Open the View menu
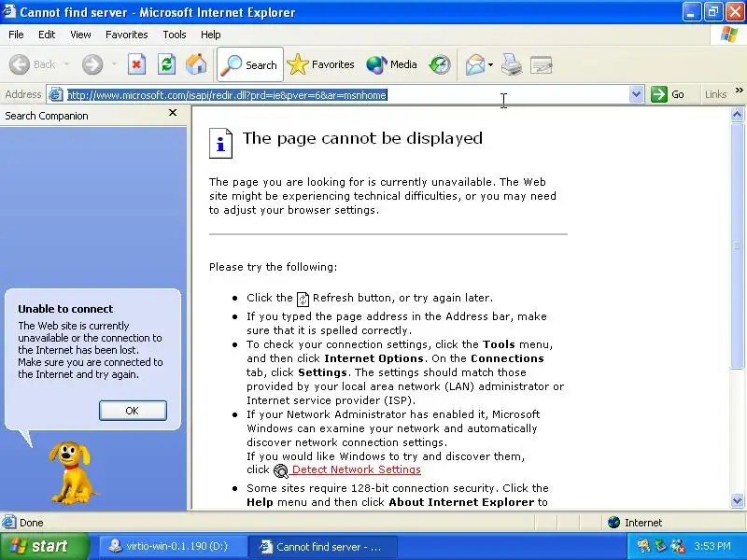The width and height of the screenshot is (747, 560). (80, 35)
